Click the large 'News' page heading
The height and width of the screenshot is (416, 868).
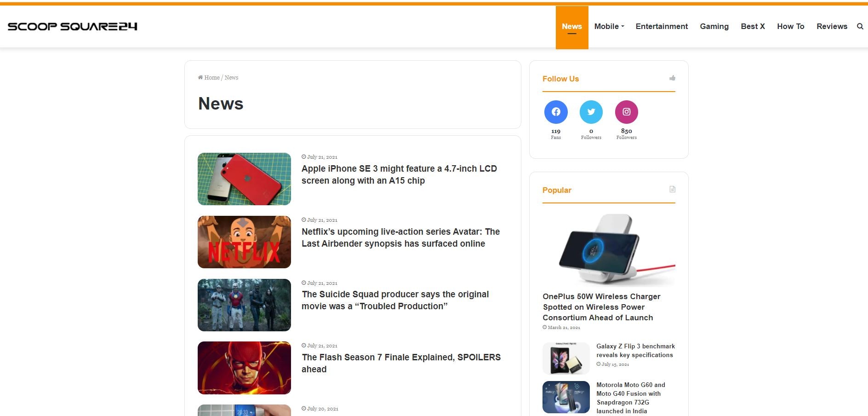click(221, 104)
